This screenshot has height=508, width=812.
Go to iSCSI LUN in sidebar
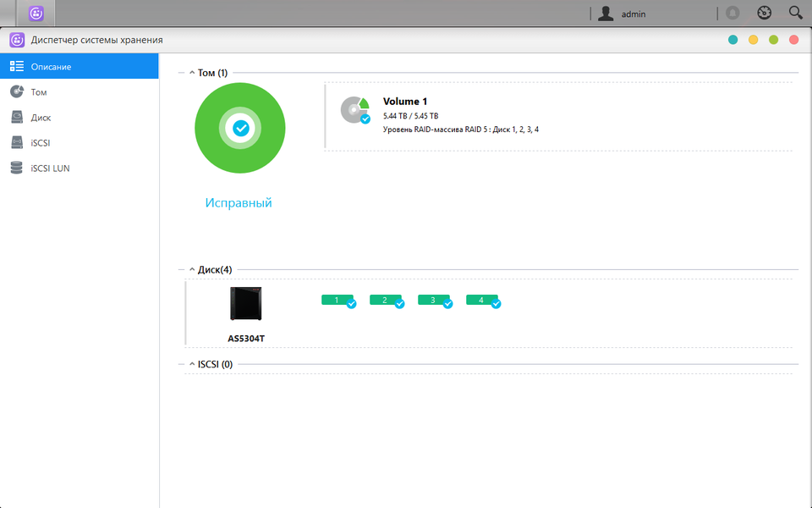point(80,168)
